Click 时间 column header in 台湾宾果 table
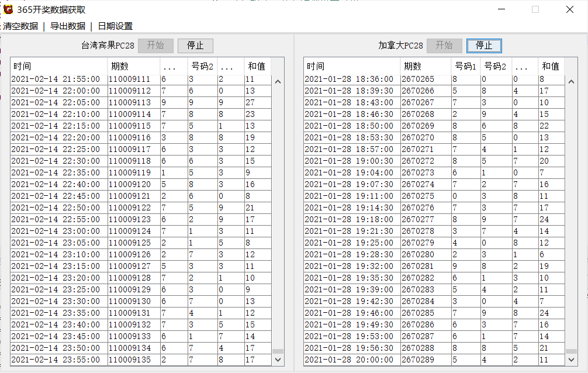This screenshot has width=588, height=373. click(58, 66)
